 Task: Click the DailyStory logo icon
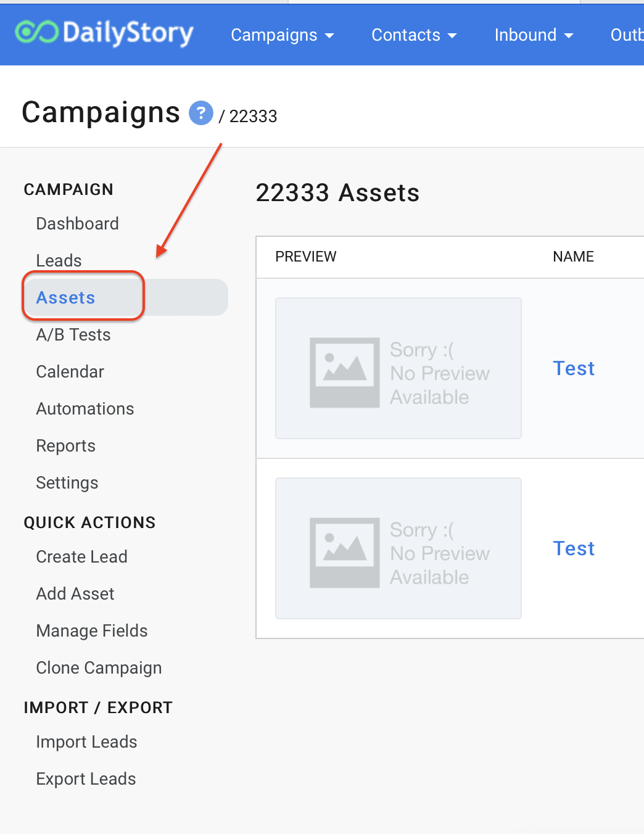click(x=37, y=33)
